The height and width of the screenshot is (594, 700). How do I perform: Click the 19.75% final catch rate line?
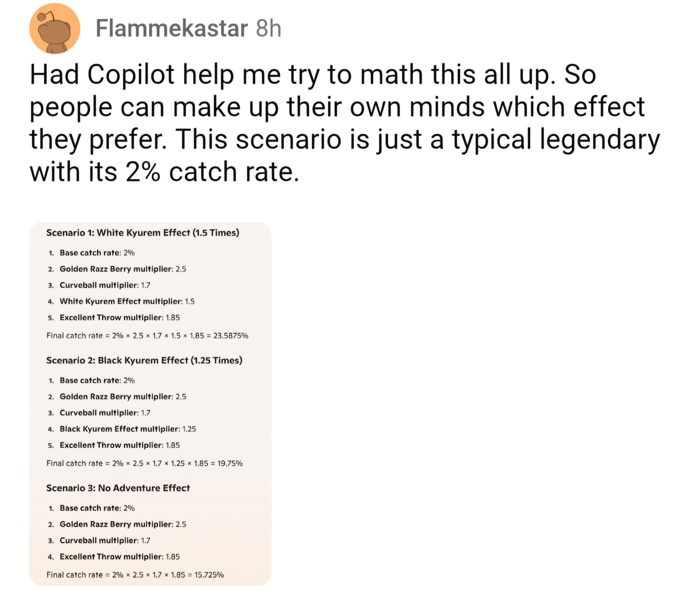point(145,463)
